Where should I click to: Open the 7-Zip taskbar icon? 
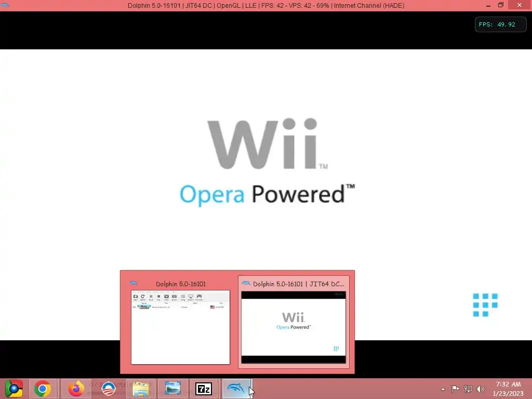204,389
